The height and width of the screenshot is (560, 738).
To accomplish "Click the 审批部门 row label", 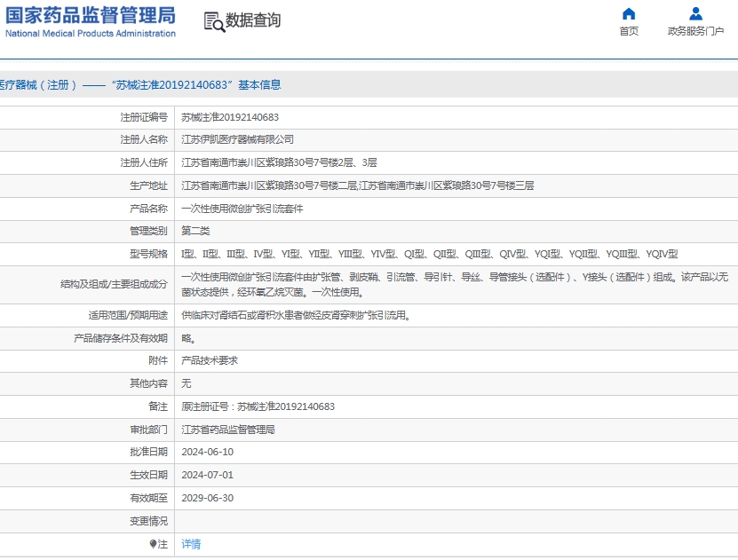I will coord(148,430).
